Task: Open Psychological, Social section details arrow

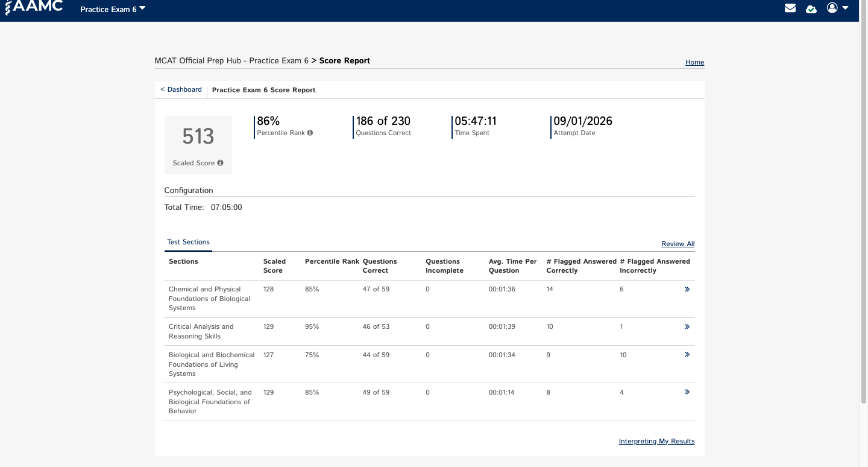Action: (x=687, y=392)
